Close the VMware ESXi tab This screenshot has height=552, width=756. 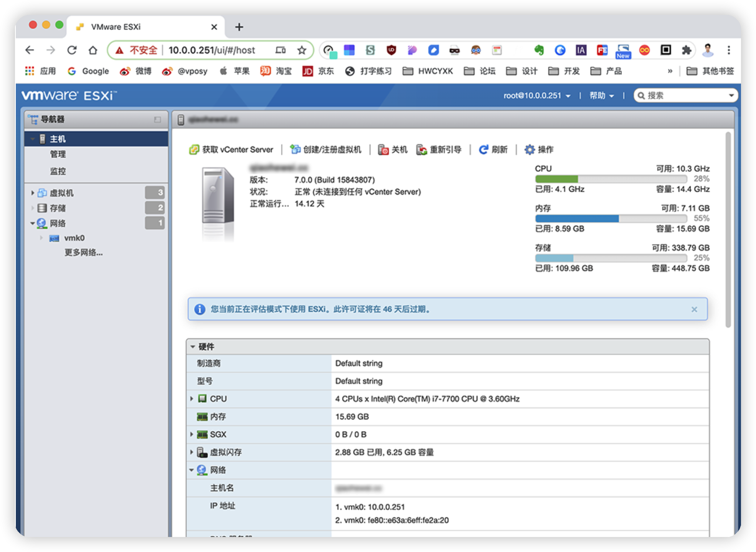click(x=214, y=27)
